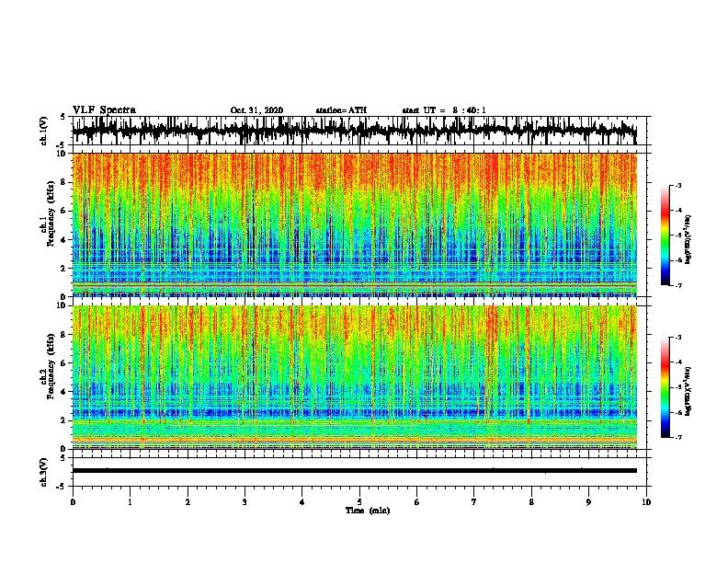728x563 pixels.
Task: Click the "-7" label on ch.2 colorbar
Action: [678, 437]
